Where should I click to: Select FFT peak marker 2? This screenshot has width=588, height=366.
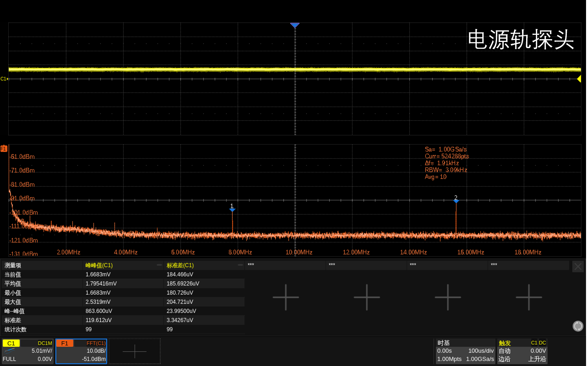point(456,201)
